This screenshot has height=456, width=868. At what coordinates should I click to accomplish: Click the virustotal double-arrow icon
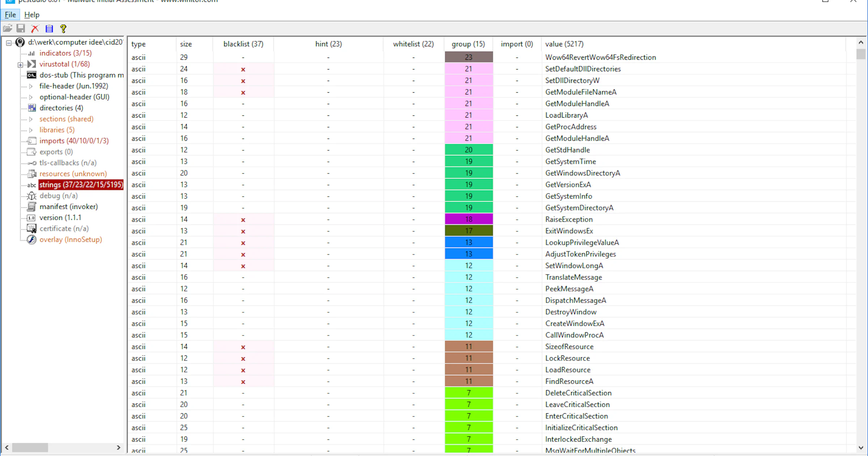click(x=31, y=64)
